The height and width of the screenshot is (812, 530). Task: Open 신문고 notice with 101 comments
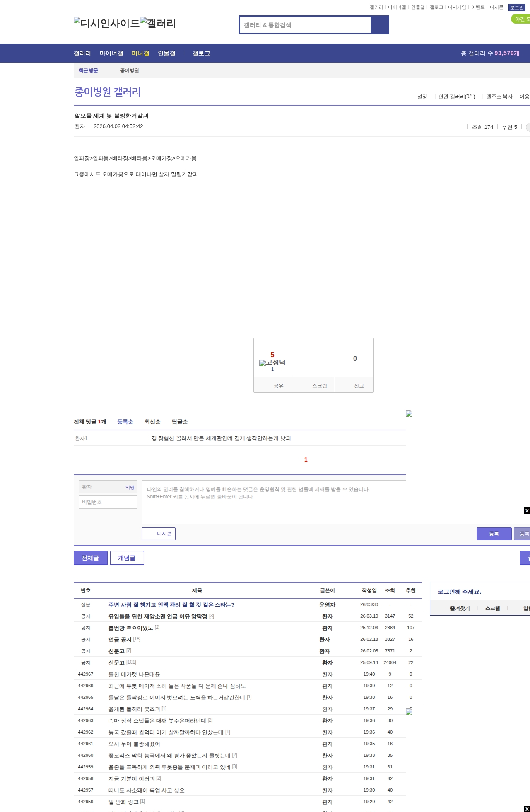116,663
